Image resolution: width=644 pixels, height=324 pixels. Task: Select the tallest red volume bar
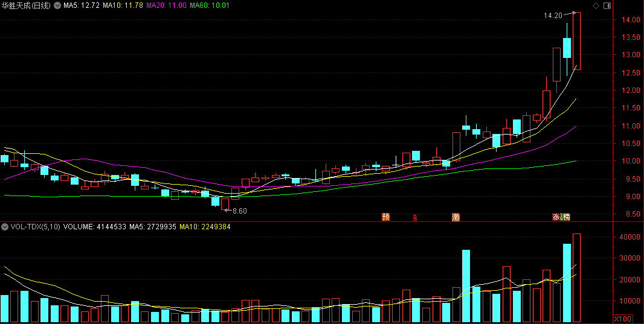point(577,278)
